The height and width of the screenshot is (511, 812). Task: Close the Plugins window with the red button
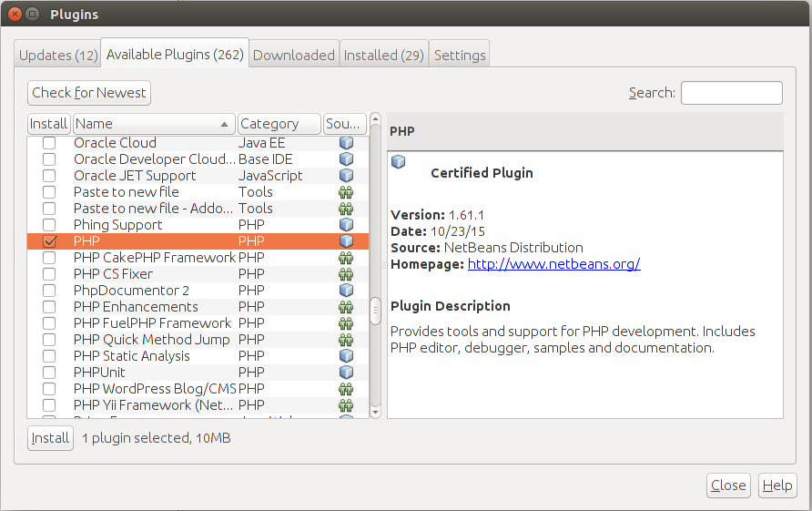click(x=15, y=14)
